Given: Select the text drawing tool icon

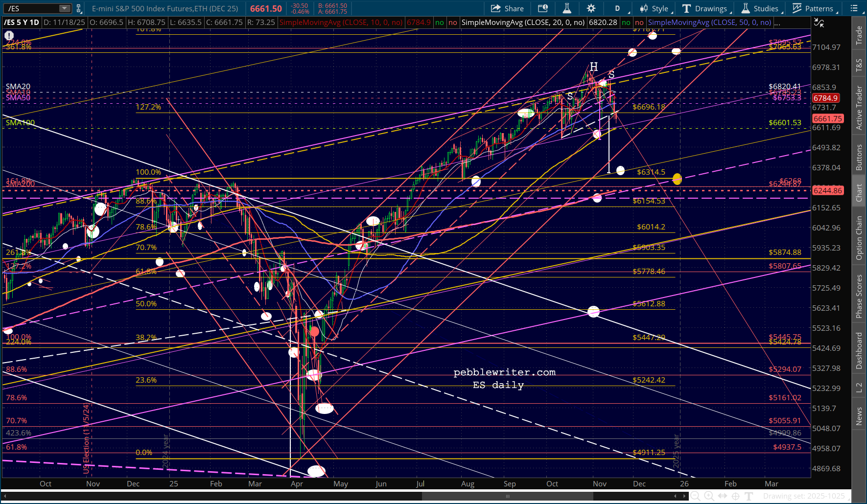Looking at the screenshot, I should (749, 496).
